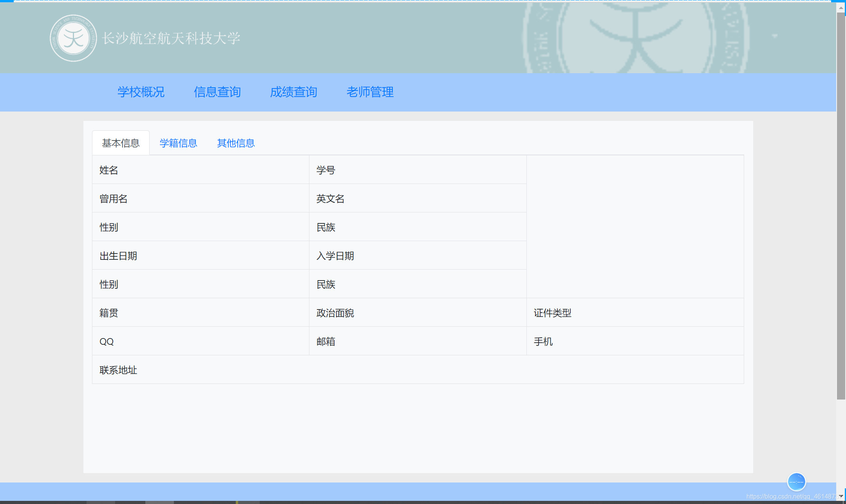Click the university emblem logo
The height and width of the screenshot is (504, 846).
pyautogui.click(x=73, y=38)
